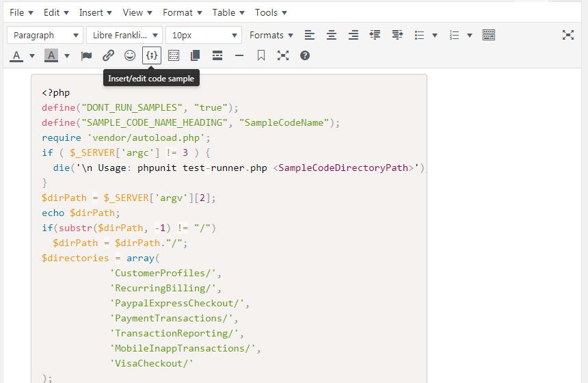This screenshot has width=588, height=383.
Task: Click the bookmark icon in the toolbar
Action: tap(261, 55)
